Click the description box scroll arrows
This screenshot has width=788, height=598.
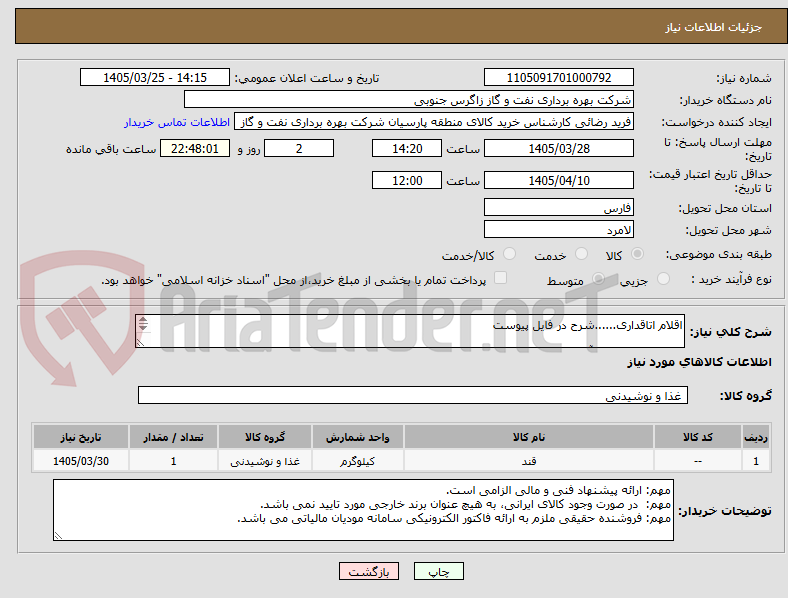143,324
